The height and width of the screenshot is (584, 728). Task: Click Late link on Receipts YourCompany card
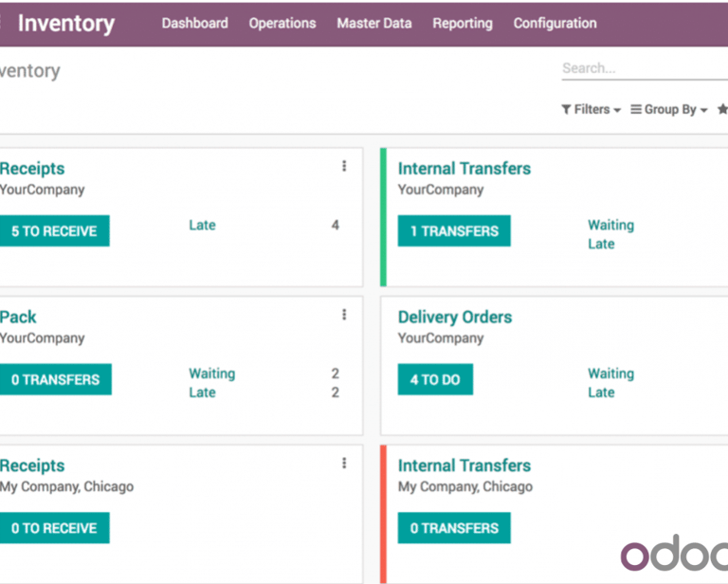(202, 225)
